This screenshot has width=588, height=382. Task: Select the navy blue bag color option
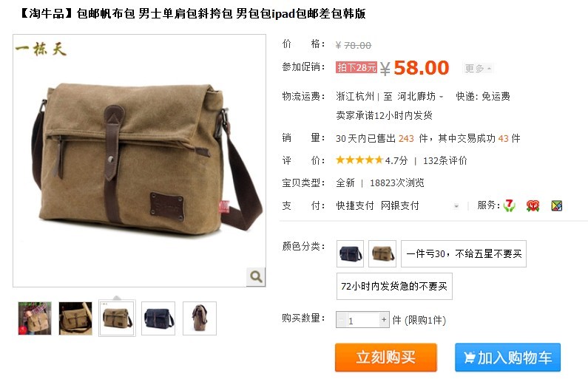(351, 253)
